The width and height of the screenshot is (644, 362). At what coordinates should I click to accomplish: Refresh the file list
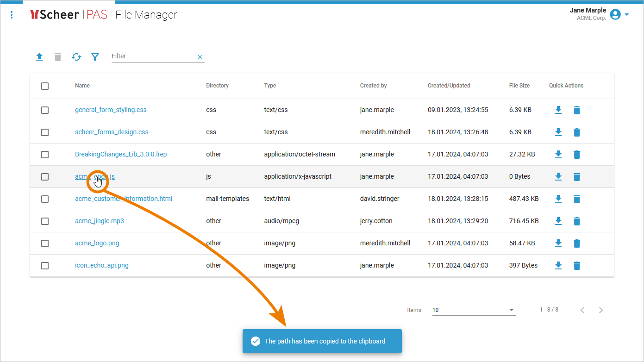[x=76, y=57]
